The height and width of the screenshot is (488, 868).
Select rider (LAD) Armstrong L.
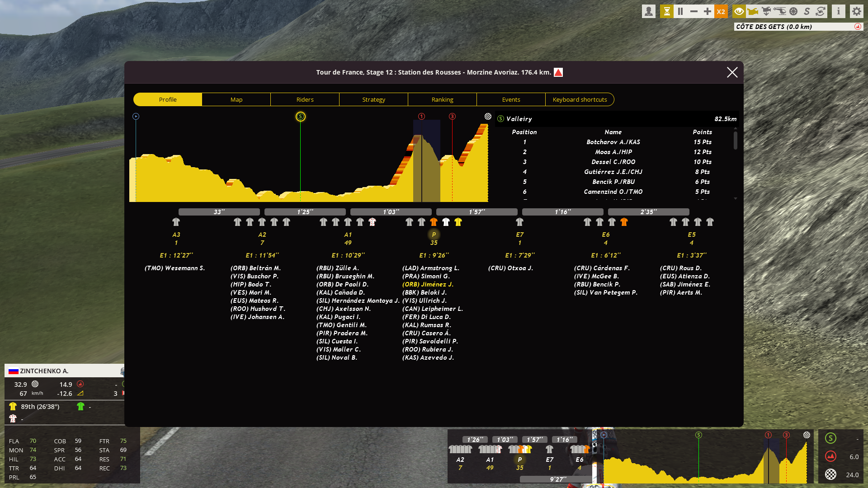click(431, 268)
